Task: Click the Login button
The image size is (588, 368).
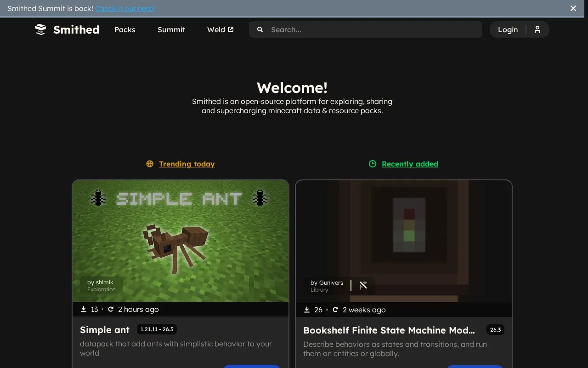Action: pyautogui.click(x=508, y=29)
